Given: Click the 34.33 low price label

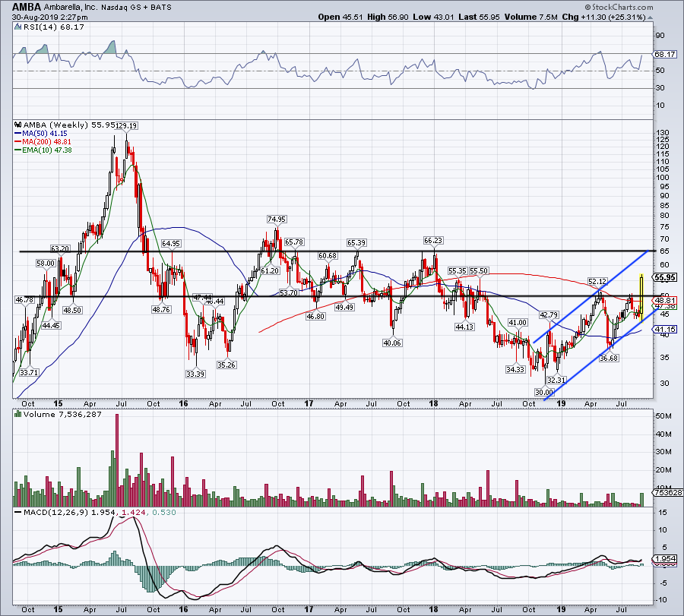Looking at the screenshot, I should (x=515, y=370).
